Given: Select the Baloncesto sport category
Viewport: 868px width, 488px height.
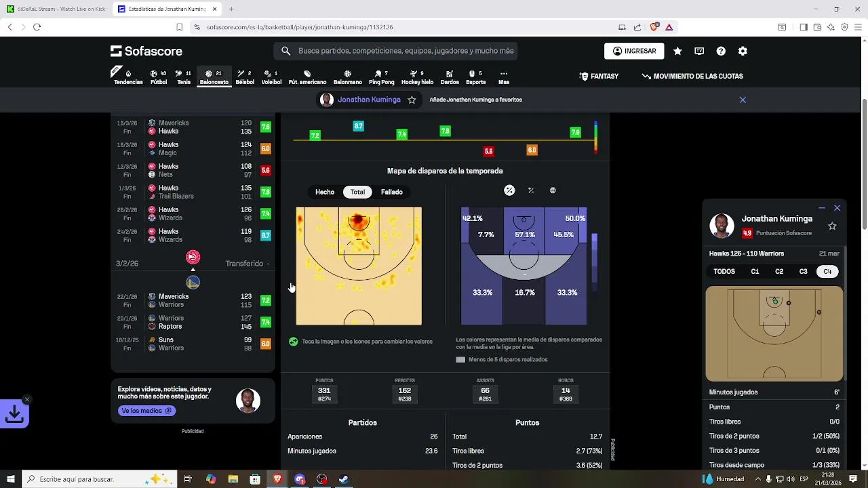Looking at the screenshot, I should pos(214,77).
